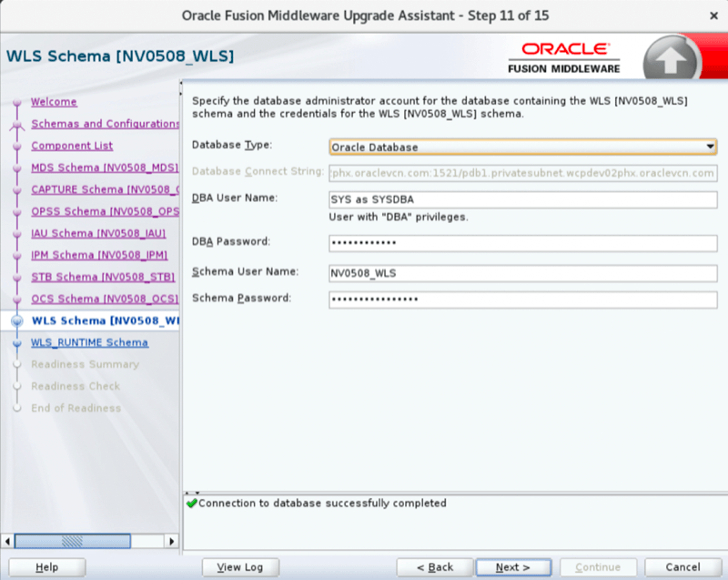
Task: Open STB Schema [NV0508_STB] step
Action: pos(103,276)
